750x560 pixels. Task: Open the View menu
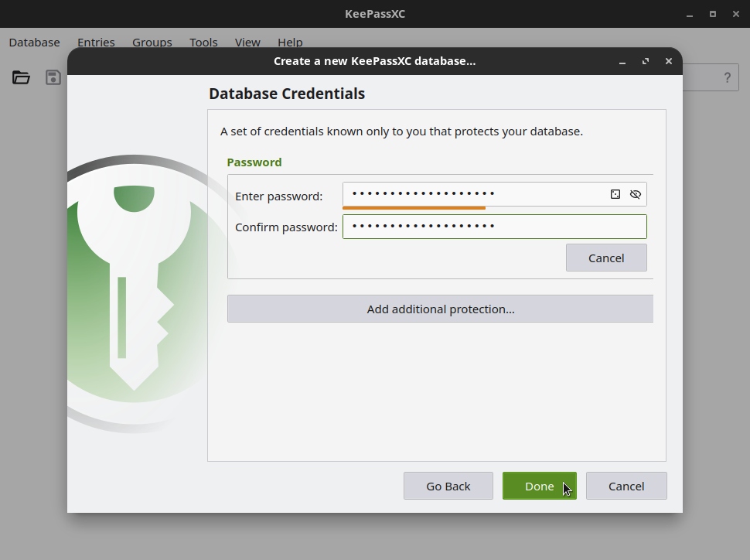click(x=247, y=42)
